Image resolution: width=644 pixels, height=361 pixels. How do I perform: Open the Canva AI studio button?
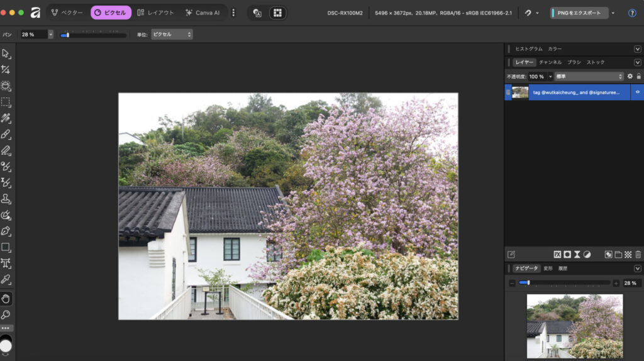point(203,13)
